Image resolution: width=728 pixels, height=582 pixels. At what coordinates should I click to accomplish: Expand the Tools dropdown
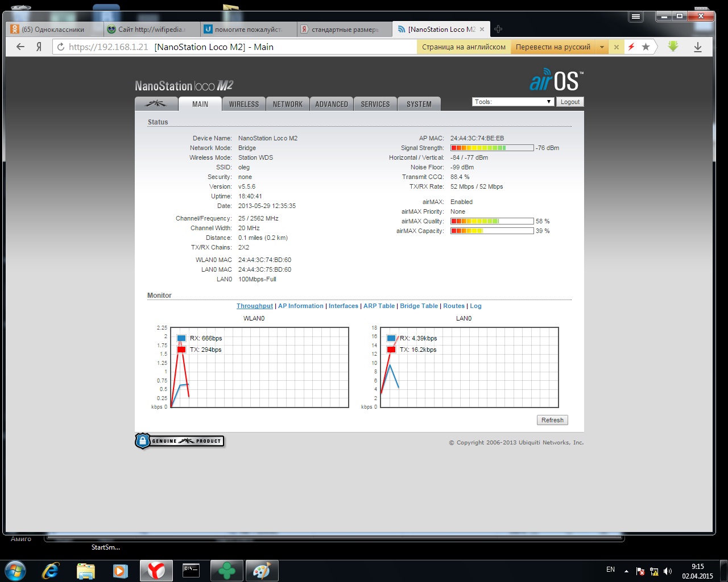coord(513,102)
